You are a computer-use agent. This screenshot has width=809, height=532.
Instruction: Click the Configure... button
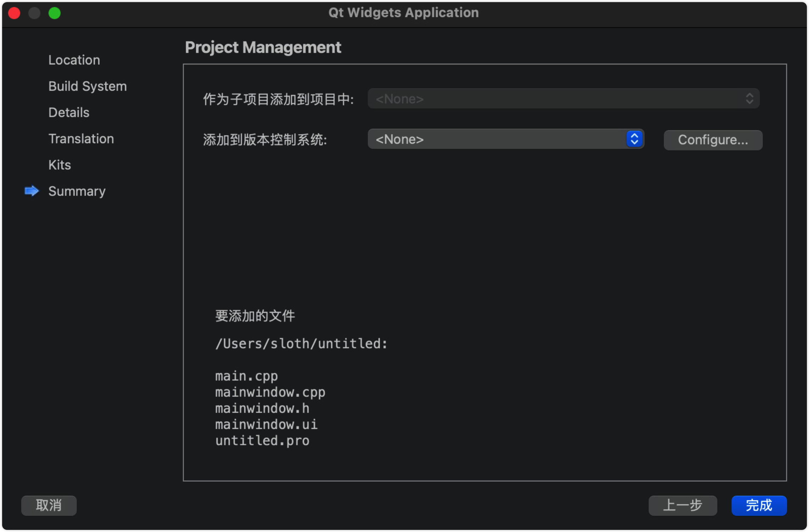(713, 140)
